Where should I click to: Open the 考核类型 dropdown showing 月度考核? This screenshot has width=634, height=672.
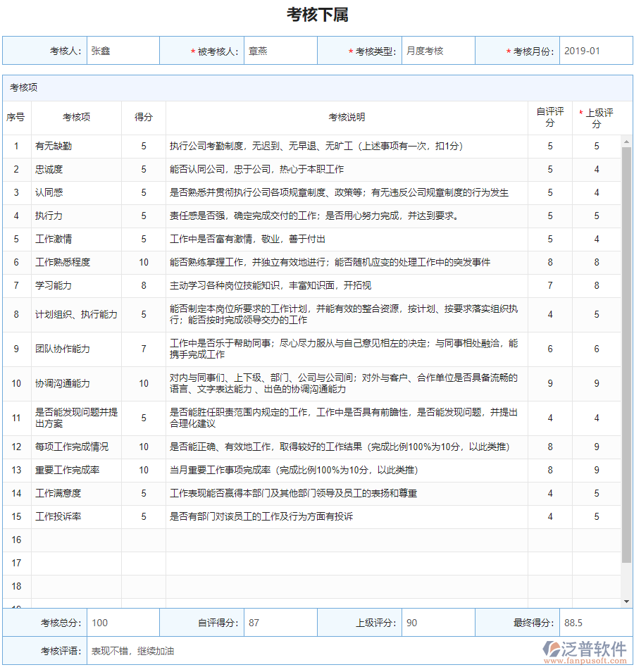click(437, 50)
